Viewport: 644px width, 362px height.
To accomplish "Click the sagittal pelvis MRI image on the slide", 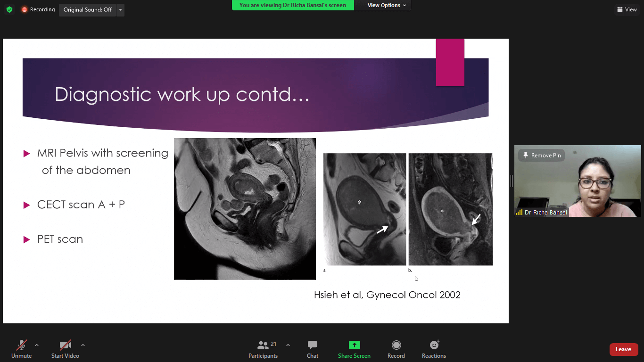I will click(245, 209).
